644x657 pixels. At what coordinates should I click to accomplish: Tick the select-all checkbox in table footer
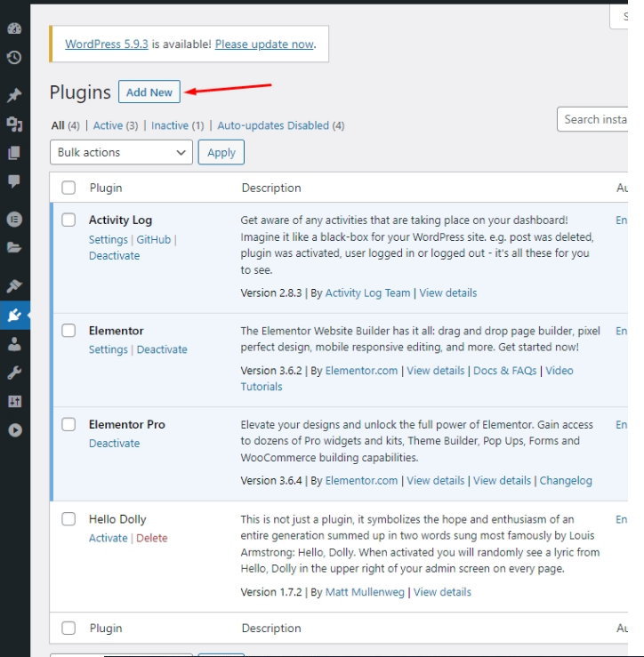(68, 628)
